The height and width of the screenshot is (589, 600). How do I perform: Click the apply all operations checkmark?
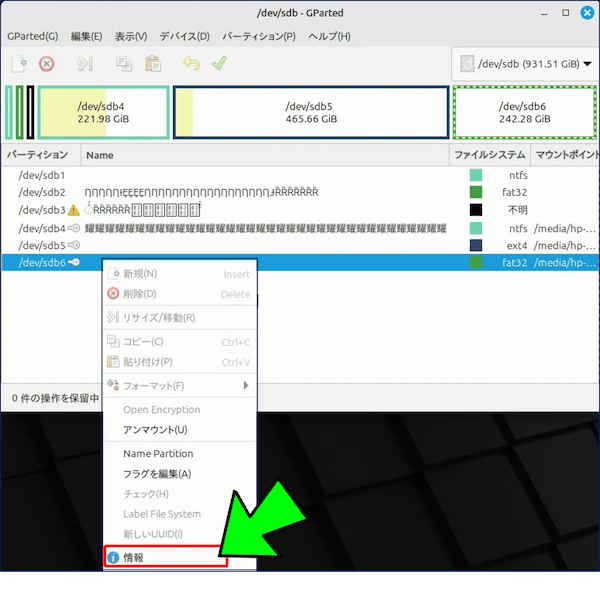(x=219, y=63)
